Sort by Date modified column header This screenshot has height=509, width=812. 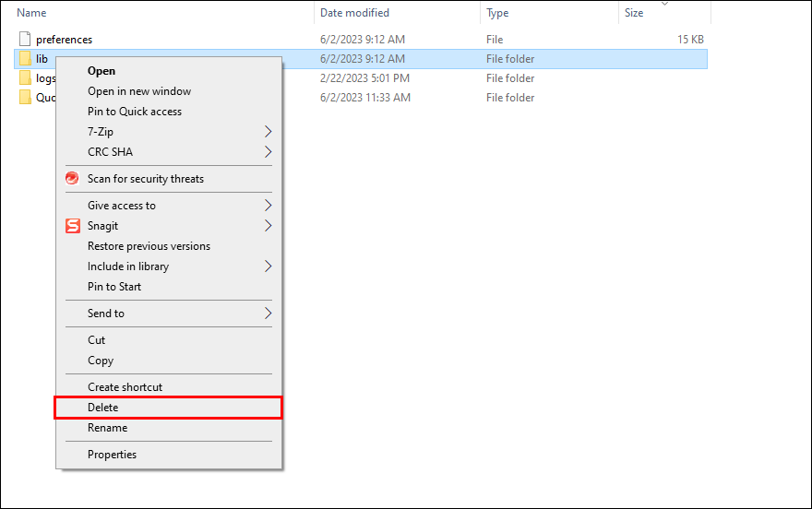354,12
